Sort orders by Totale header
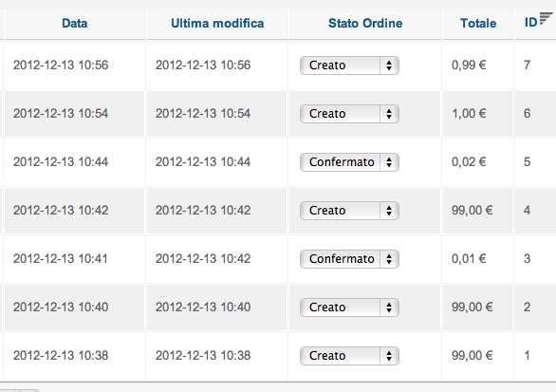 coord(478,24)
